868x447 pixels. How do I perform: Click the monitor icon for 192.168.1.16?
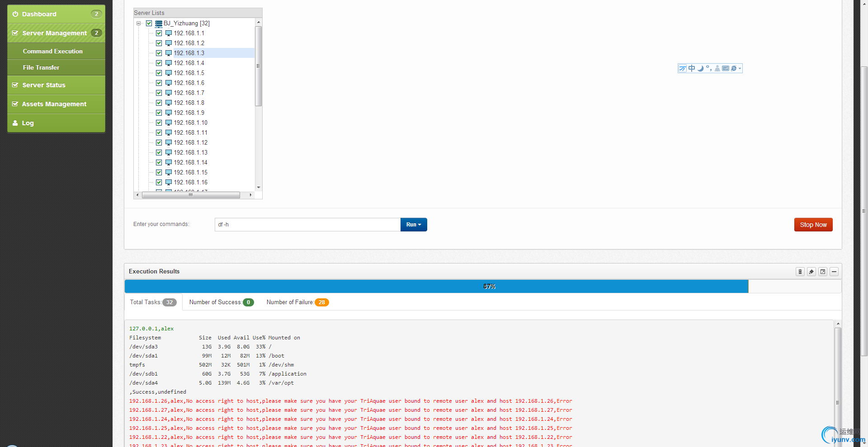[x=169, y=183]
